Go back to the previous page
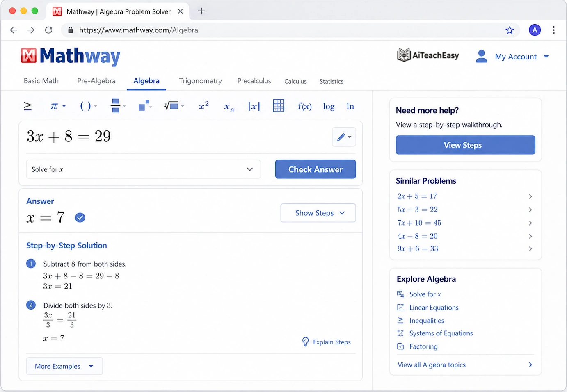This screenshot has height=392, width=567. [14, 30]
